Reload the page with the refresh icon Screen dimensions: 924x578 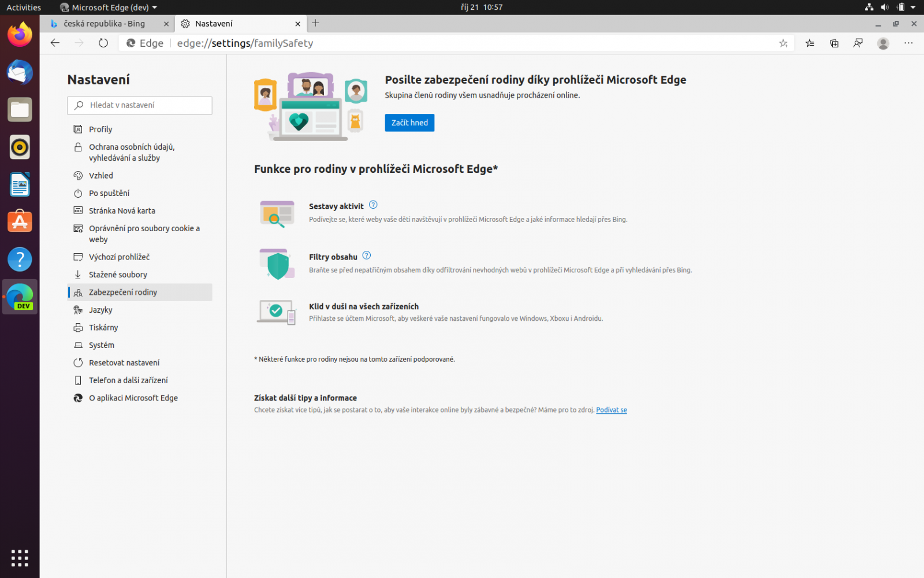pos(103,42)
